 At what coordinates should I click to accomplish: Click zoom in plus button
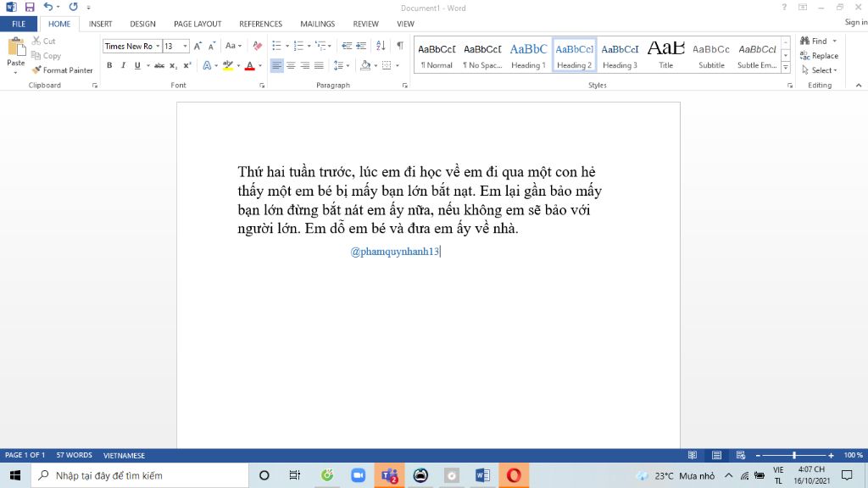(x=831, y=455)
